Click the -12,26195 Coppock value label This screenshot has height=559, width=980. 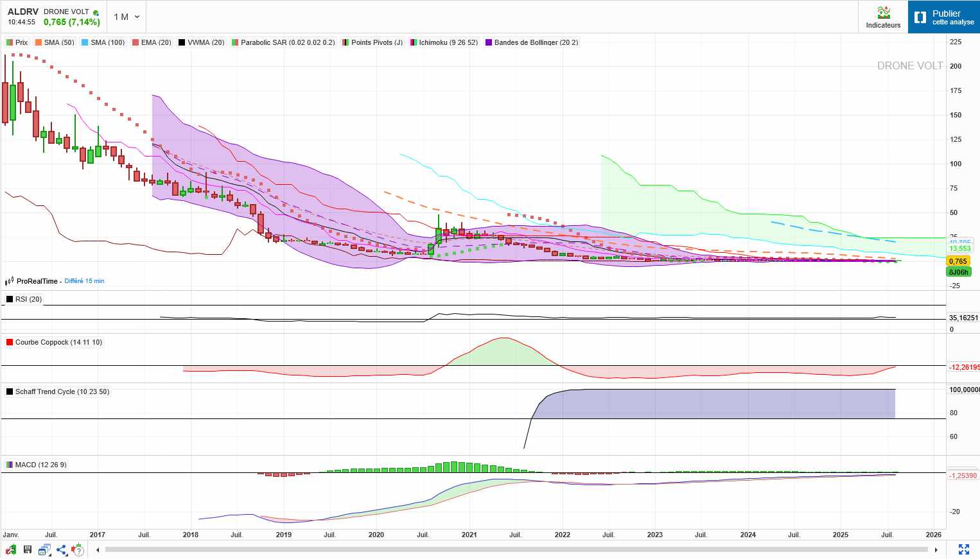point(964,367)
